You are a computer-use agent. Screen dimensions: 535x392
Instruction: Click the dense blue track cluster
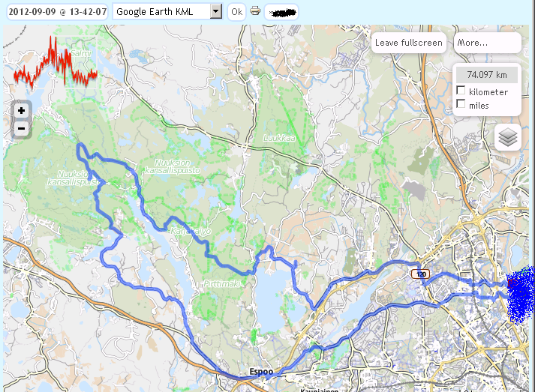[519, 297]
